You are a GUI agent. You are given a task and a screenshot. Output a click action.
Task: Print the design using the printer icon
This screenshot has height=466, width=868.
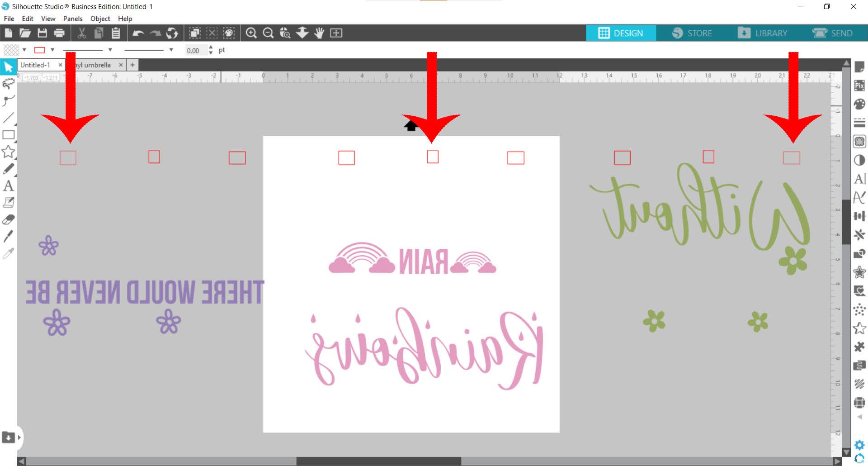[x=59, y=33]
